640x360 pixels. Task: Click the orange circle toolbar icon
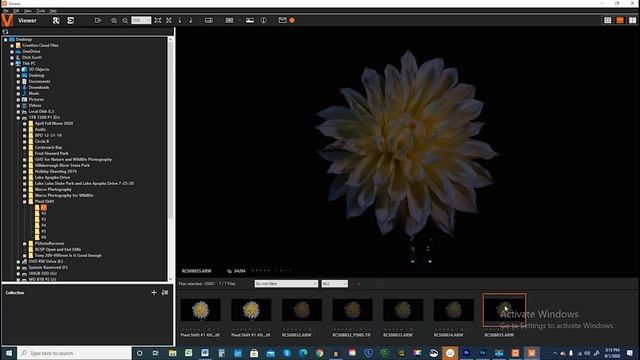click(292, 20)
